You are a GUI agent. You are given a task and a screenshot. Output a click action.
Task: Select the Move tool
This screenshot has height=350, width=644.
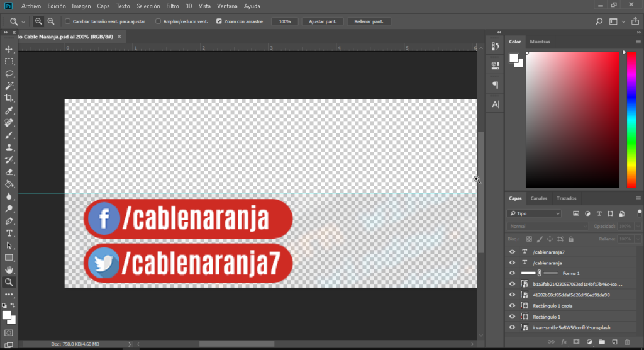(9, 49)
